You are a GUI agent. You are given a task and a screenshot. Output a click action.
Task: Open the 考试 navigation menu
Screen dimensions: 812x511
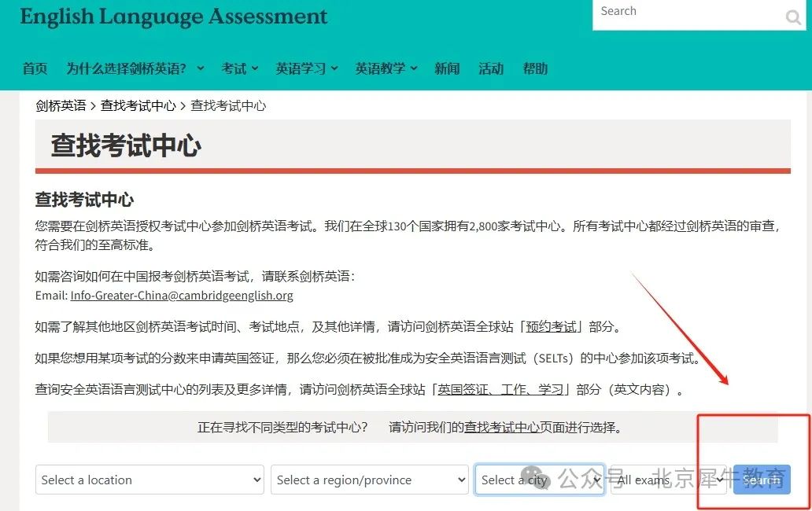coord(234,68)
